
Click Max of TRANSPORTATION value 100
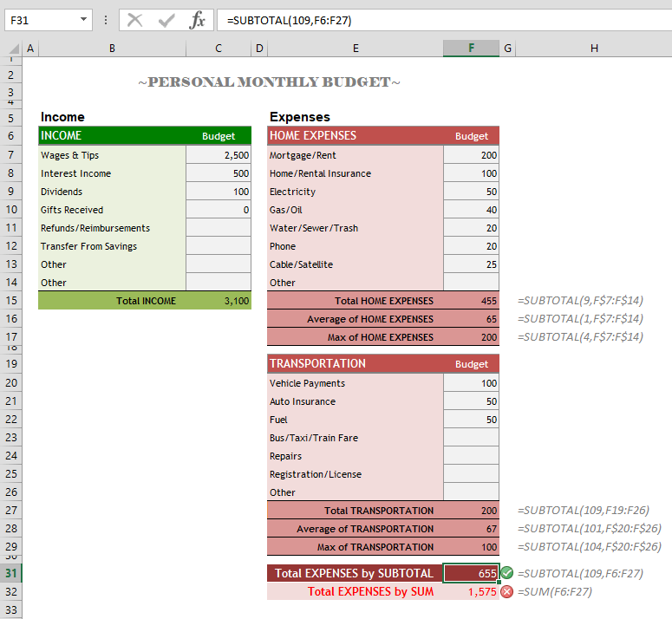[471, 547]
